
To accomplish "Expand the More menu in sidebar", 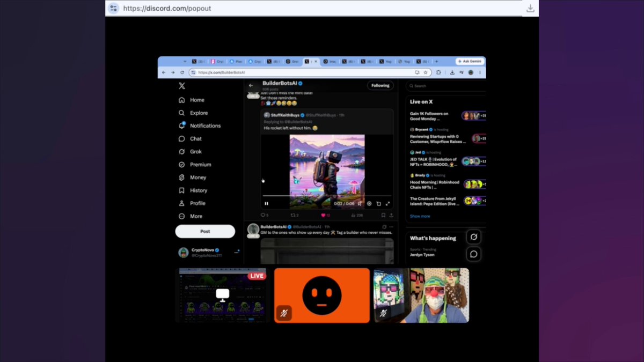I will (x=191, y=216).
